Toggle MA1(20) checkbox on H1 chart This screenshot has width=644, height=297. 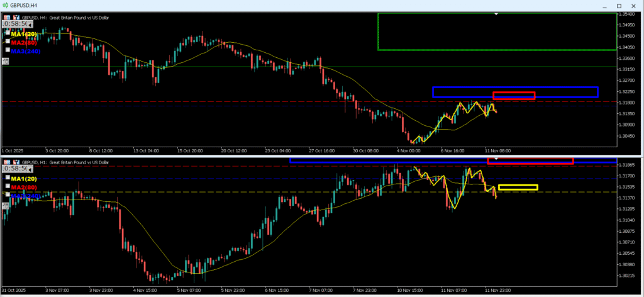(8, 177)
